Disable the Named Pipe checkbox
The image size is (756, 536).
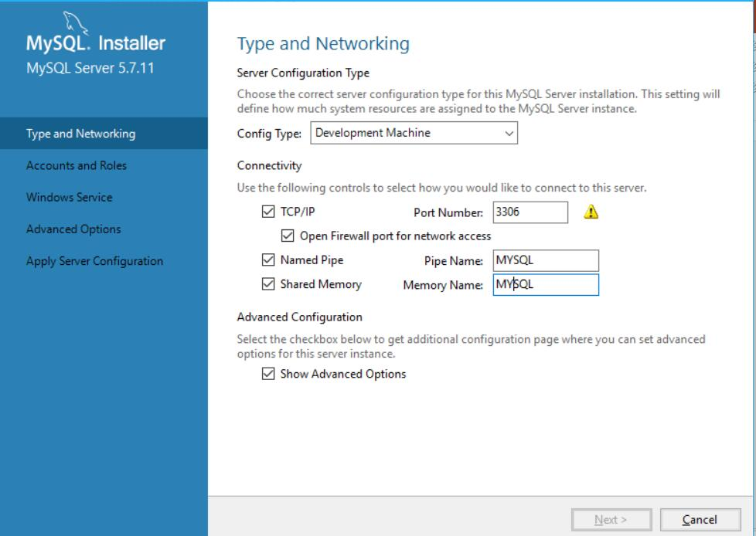coord(268,260)
